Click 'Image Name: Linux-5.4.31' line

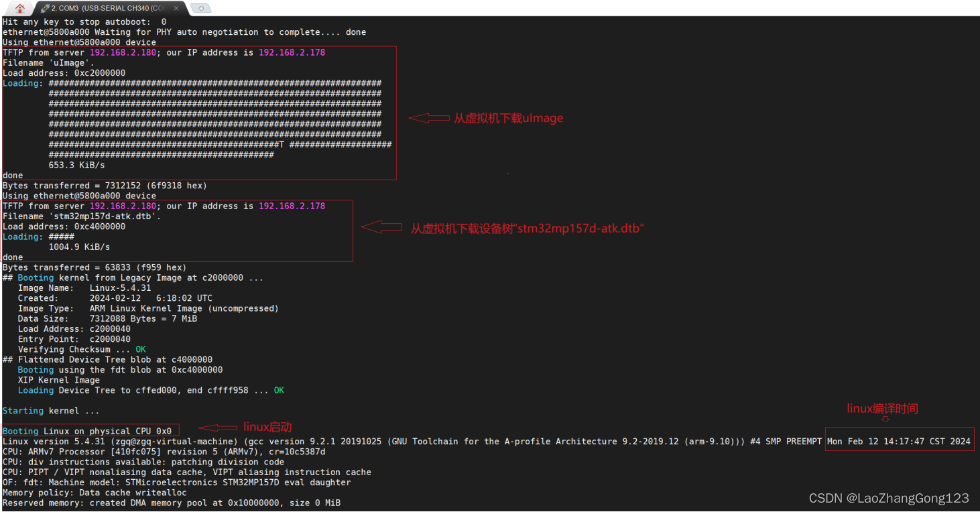tap(84, 288)
